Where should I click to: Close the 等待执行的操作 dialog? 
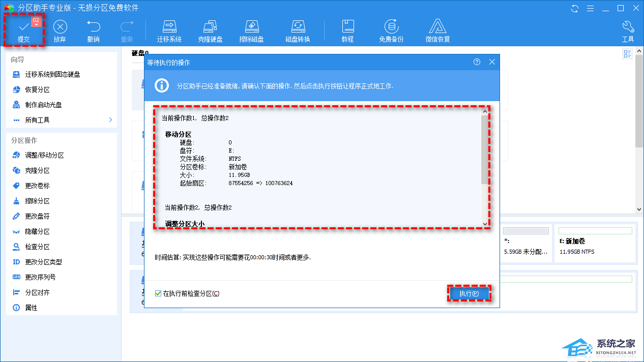pyautogui.click(x=492, y=62)
